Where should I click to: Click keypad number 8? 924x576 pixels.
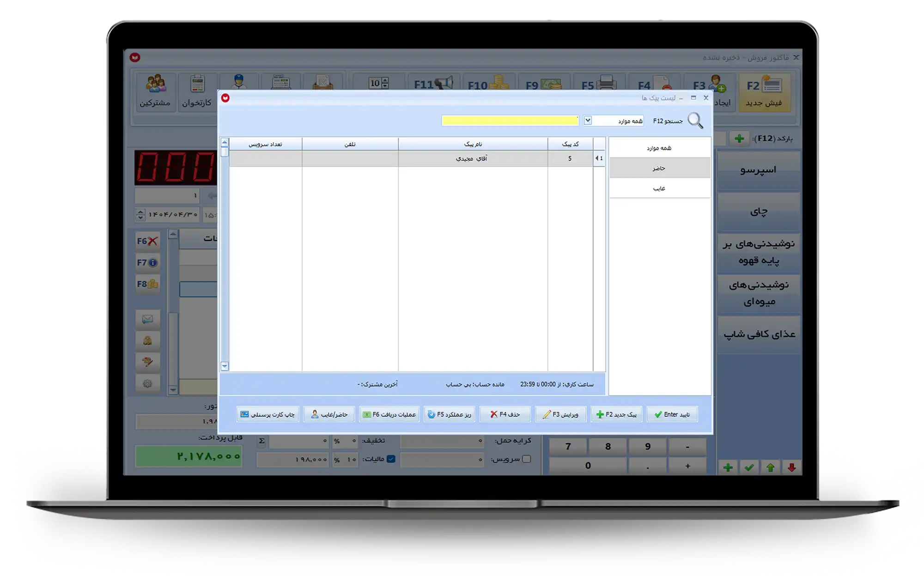pyautogui.click(x=608, y=447)
